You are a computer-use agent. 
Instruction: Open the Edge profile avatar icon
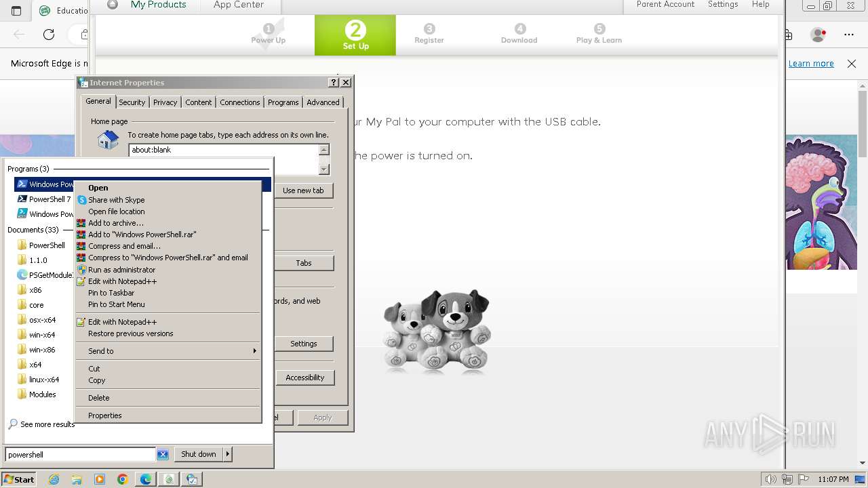(x=818, y=34)
